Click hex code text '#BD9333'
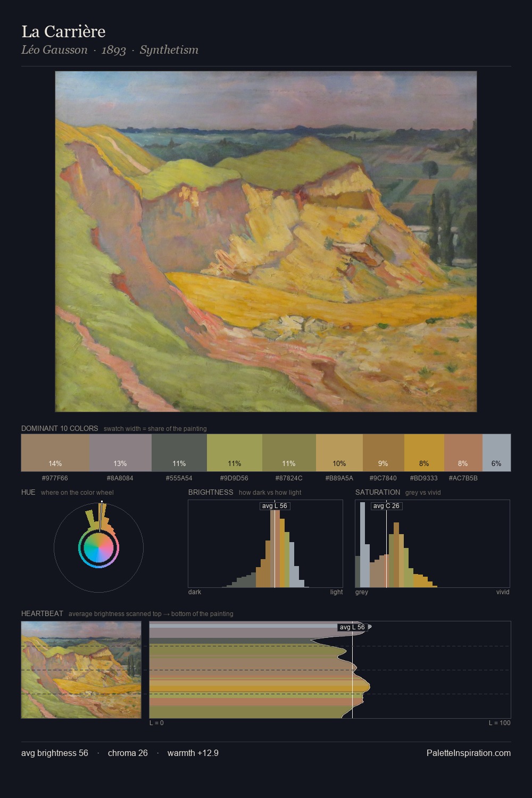The height and width of the screenshot is (798, 532). pyautogui.click(x=424, y=478)
